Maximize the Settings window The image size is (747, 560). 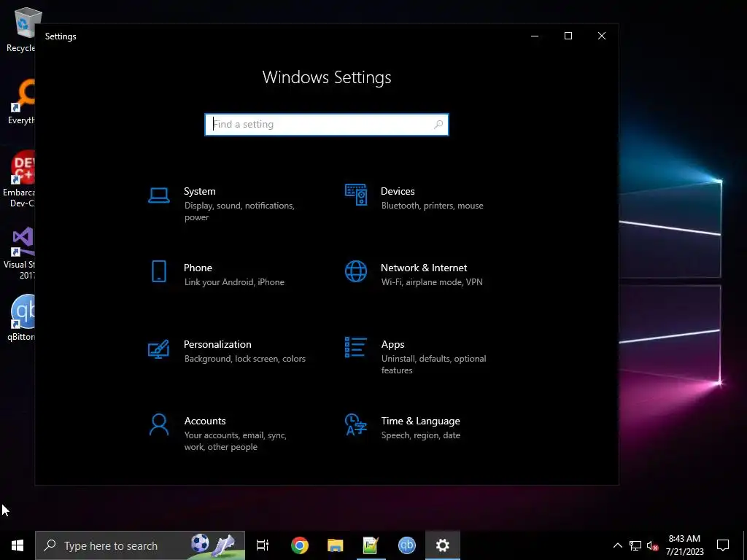[x=568, y=36]
